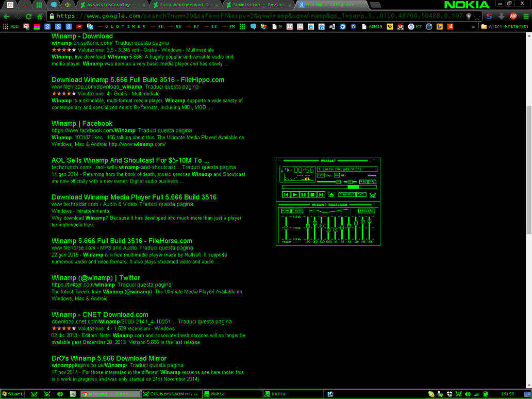Image resolution: width=532 pixels, height=399 pixels.
Task: Open DrO's Winamp 5.666 Download Mirror result
Action: tap(109, 358)
